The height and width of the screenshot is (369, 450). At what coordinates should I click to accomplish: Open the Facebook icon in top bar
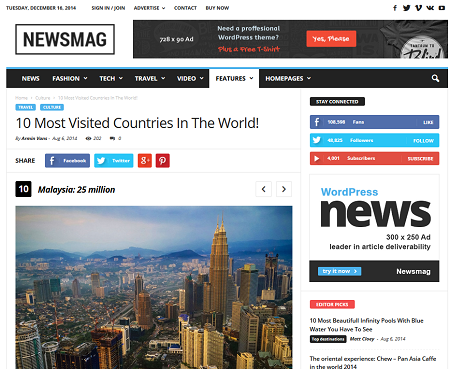tap(395, 8)
